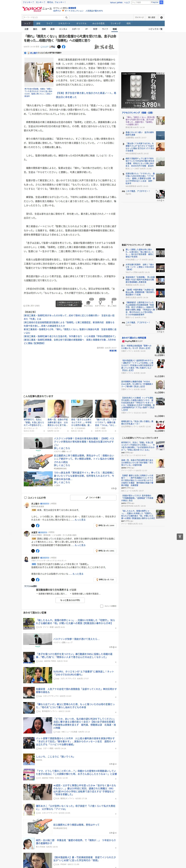This screenshot has width=186, height=868.
Task: Switch to the エキスパート tab
Action: point(64,24)
